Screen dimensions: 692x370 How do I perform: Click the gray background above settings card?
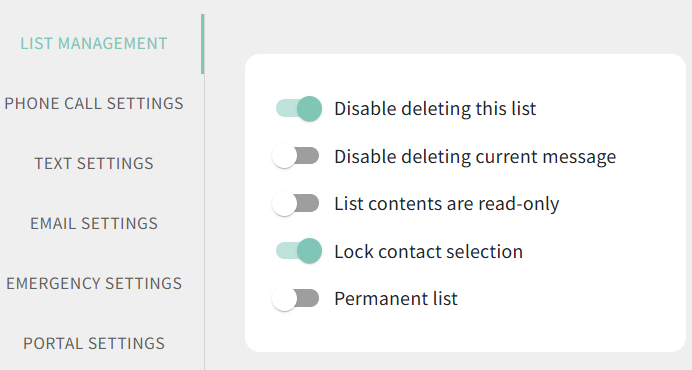[x=441, y=26]
